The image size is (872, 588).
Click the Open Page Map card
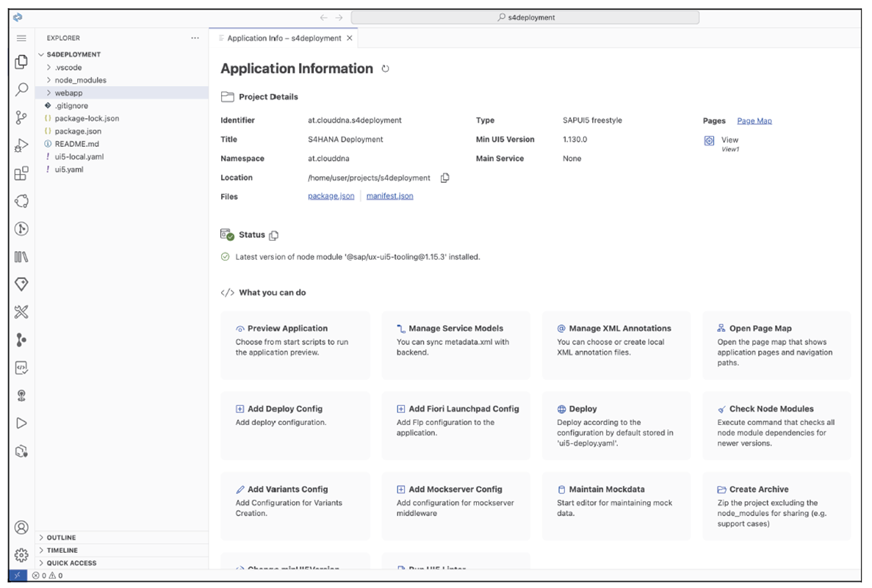click(777, 345)
